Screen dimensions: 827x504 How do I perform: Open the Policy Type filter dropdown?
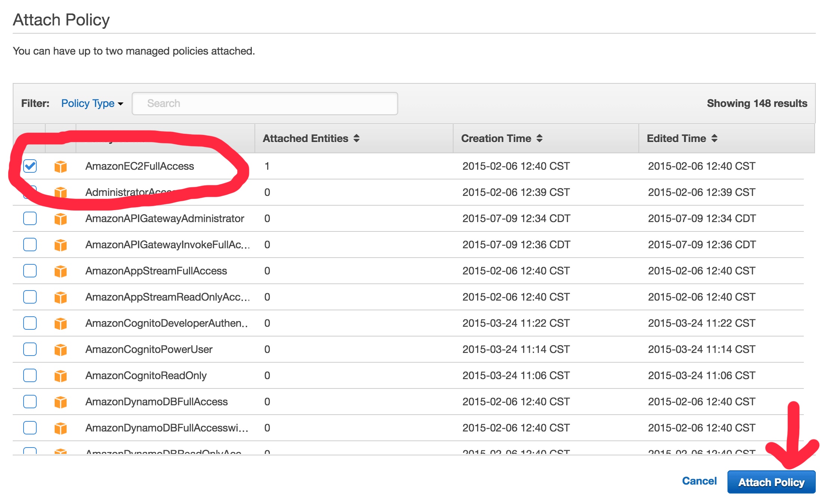point(92,103)
